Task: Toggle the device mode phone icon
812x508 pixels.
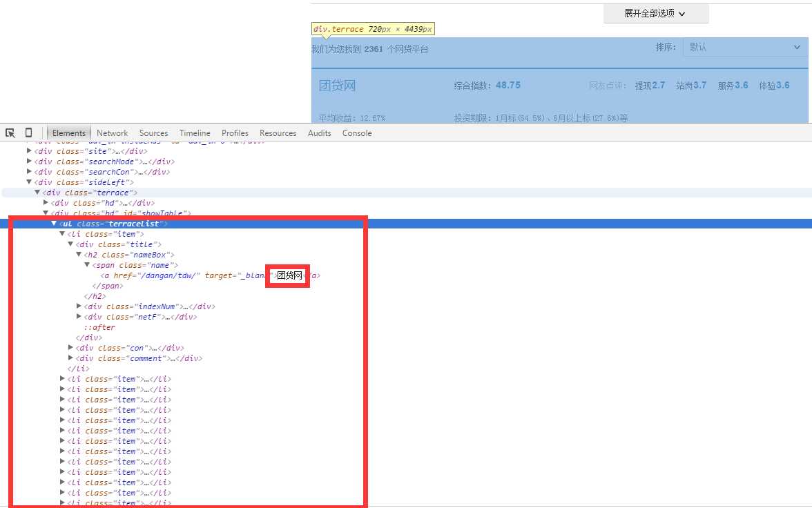Action: (28, 133)
